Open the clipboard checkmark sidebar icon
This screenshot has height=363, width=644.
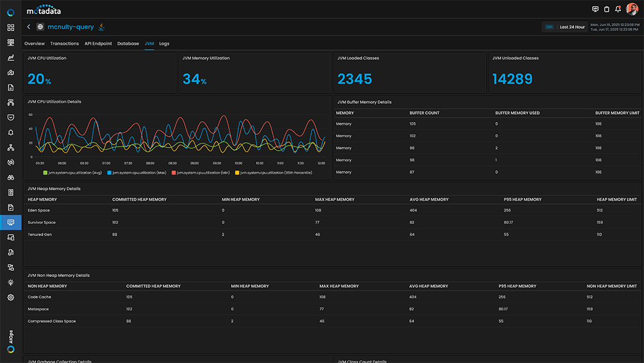(11, 207)
